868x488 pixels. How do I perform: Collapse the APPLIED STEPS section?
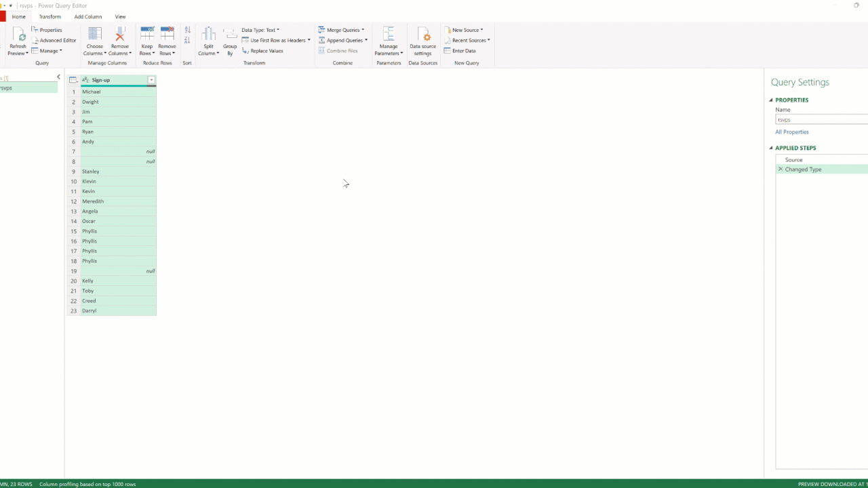[x=771, y=148]
